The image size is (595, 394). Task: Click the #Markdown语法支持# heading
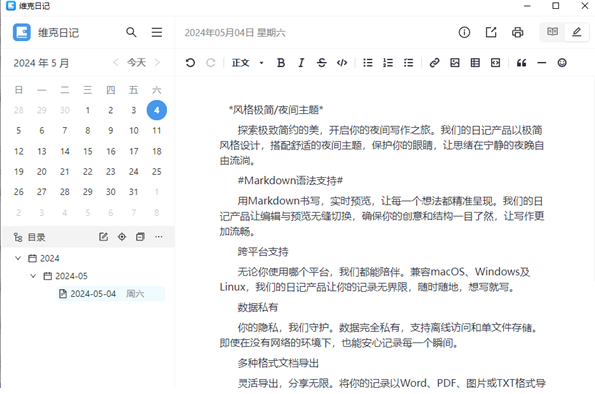click(290, 181)
